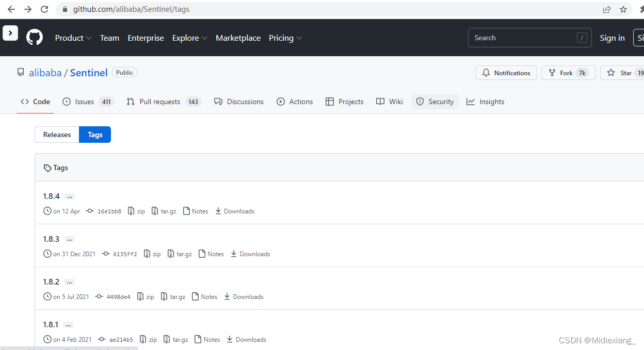This screenshot has height=350, width=644.
Task: Open the Wiki tab
Action: [390, 102]
